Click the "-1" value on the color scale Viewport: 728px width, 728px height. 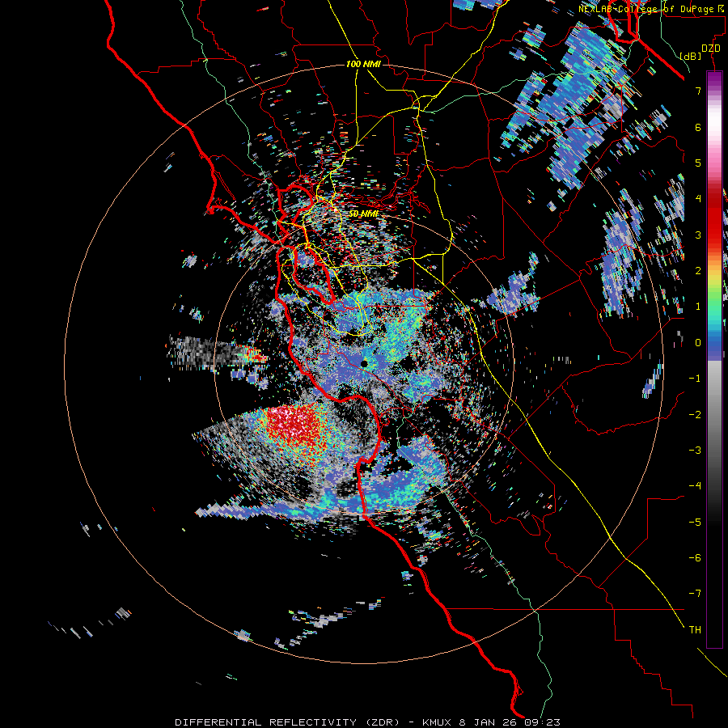(x=695, y=379)
